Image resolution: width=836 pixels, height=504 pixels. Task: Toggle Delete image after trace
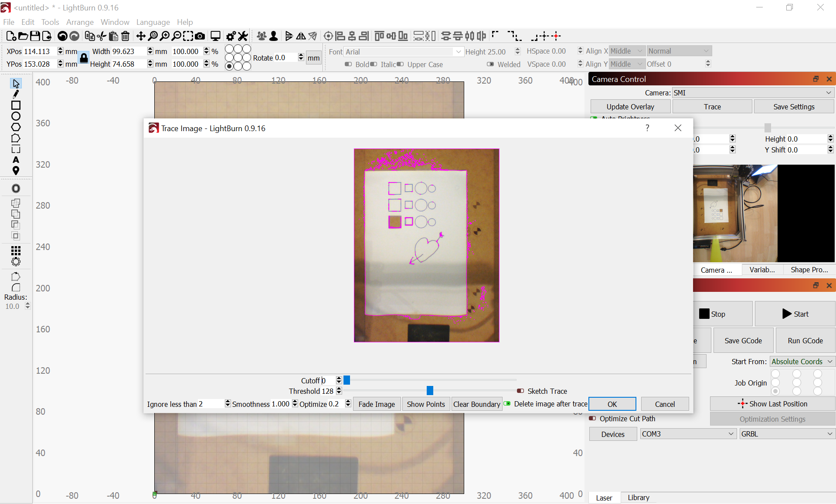pos(507,404)
